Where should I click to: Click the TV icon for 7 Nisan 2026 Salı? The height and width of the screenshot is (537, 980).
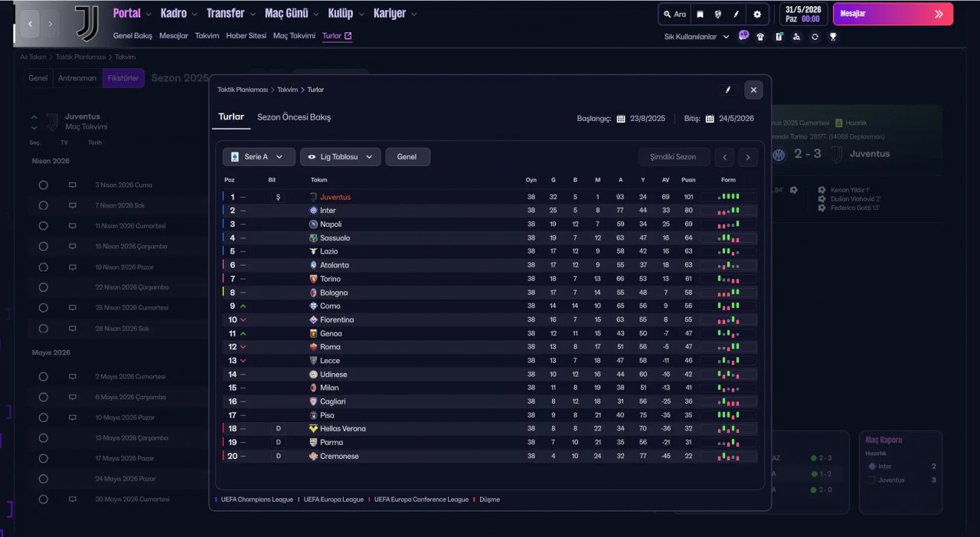coord(73,205)
